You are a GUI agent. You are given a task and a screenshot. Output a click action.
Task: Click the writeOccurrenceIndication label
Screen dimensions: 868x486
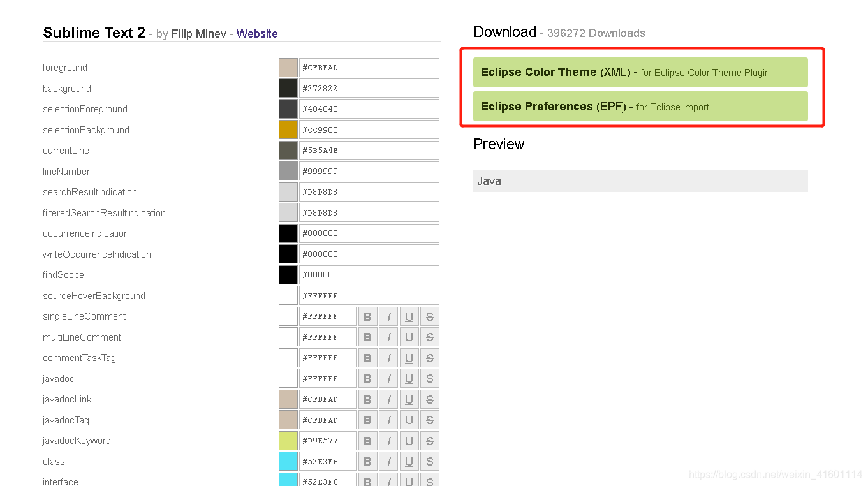(x=97, y=254)
